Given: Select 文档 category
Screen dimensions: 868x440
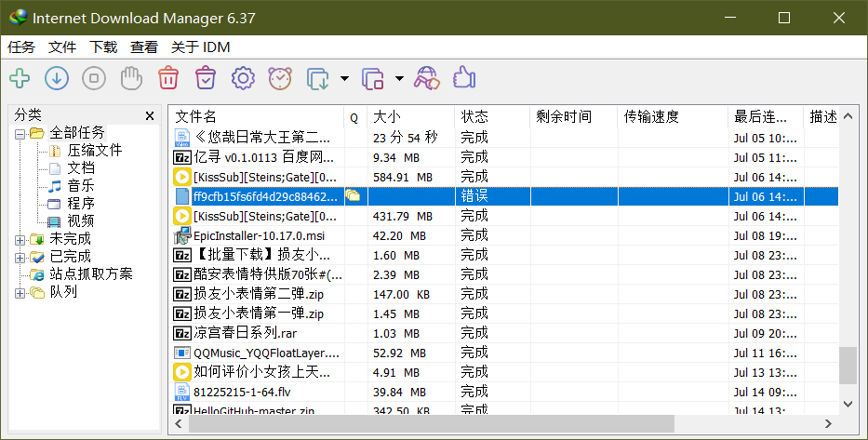Looking at the screenshot, I should pos(81,168).
